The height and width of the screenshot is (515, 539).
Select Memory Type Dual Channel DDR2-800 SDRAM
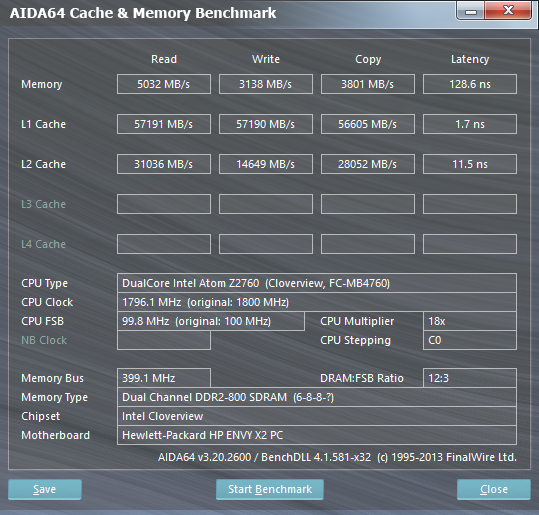click(x=317, y=397)
